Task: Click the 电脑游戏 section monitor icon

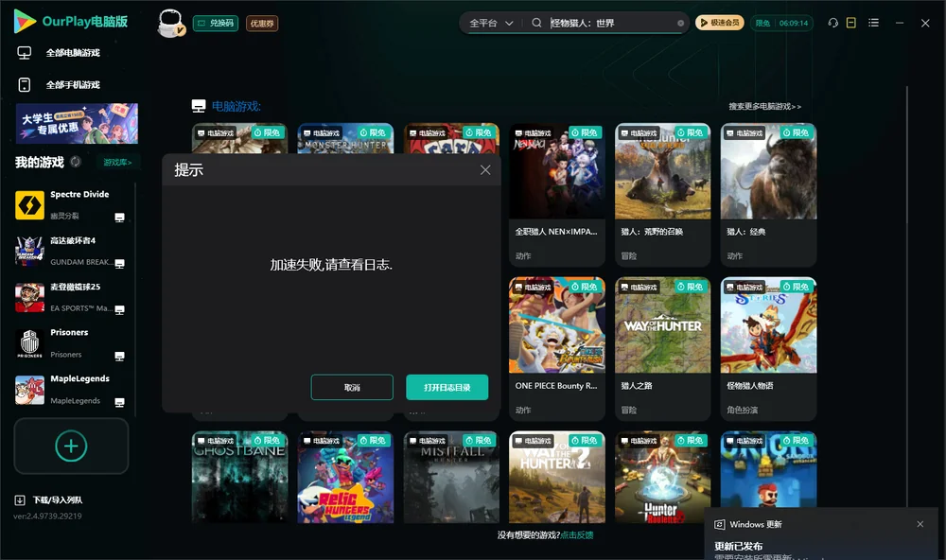Action: point(199,106)
